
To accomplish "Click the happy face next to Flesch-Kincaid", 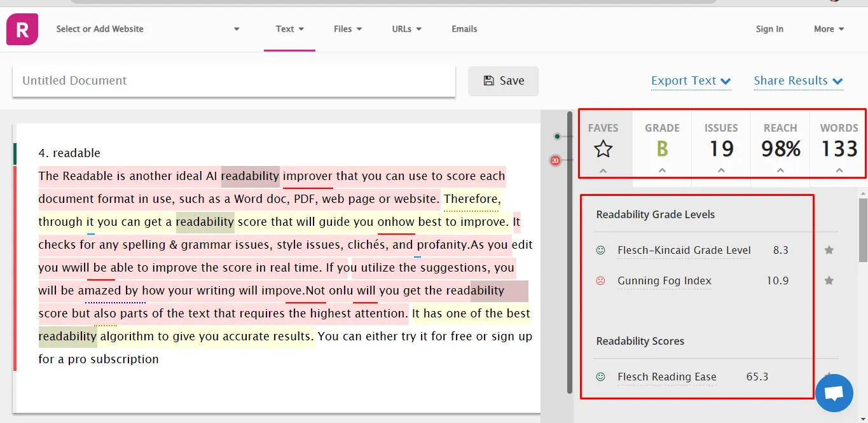I will pos(600,251).
